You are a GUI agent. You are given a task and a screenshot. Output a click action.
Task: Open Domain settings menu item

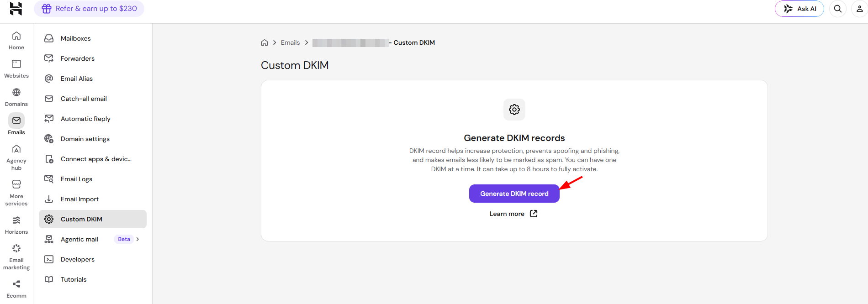[x=93, y=139]
